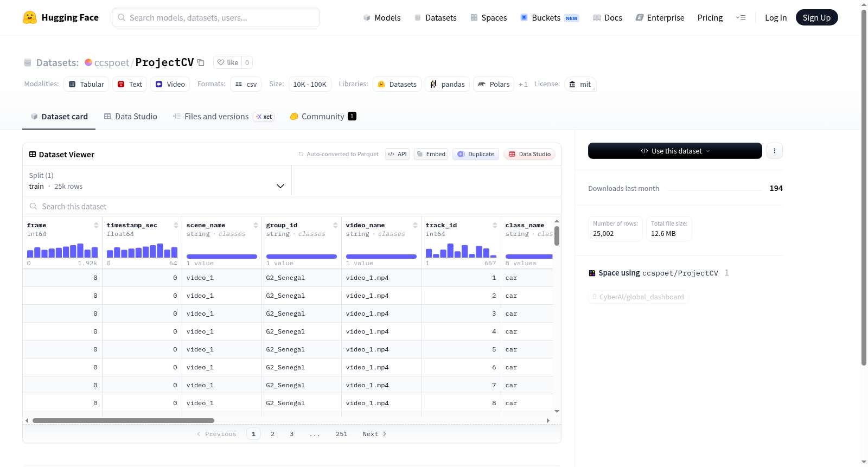Click the Next page button
Viewport: 868px width, 467px height.
point(374,434)
